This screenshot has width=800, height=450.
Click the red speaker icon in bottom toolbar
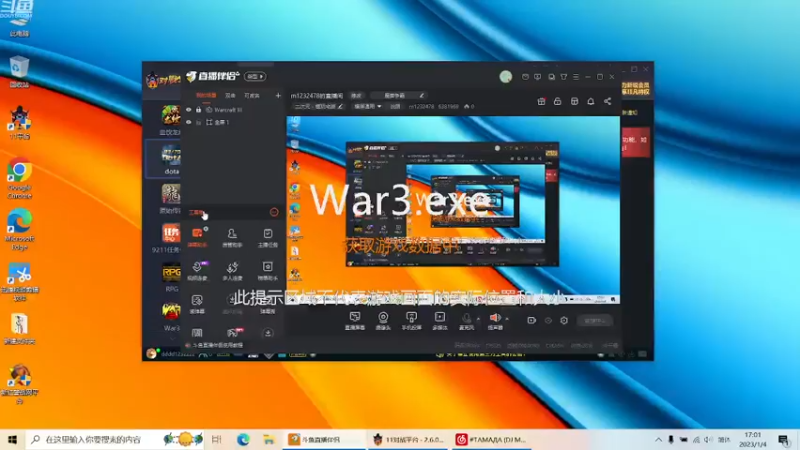(495, 318)
